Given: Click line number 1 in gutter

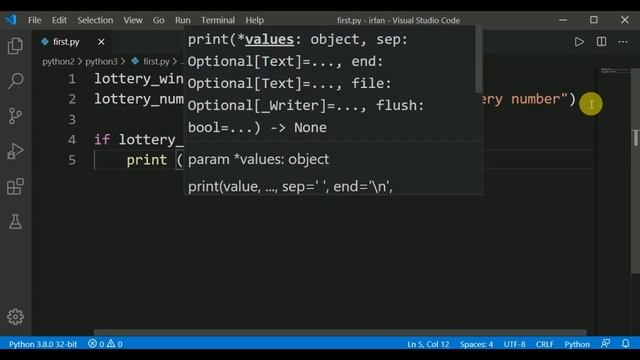Looking at the screenshot, I should (x=72, y=79).
